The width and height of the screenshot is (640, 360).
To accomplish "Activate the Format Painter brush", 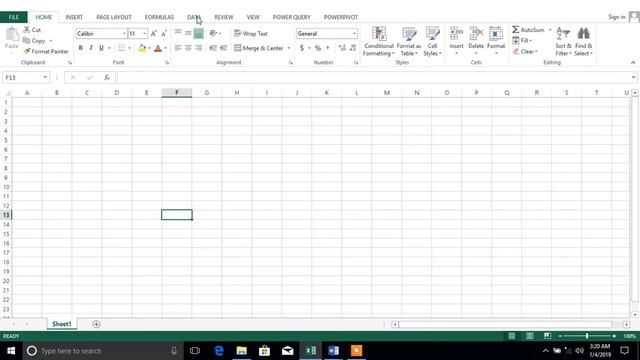I will point(46,51).
